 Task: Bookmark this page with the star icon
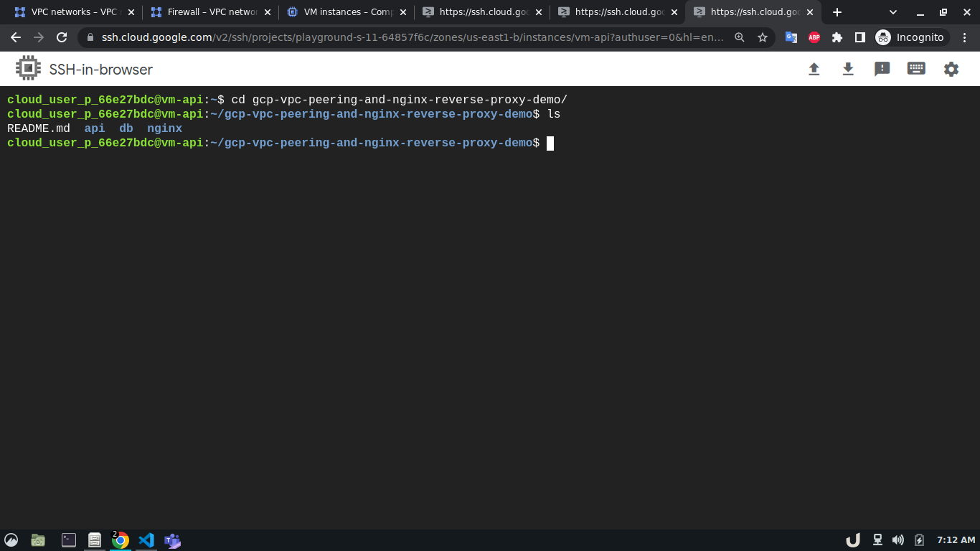763,37
